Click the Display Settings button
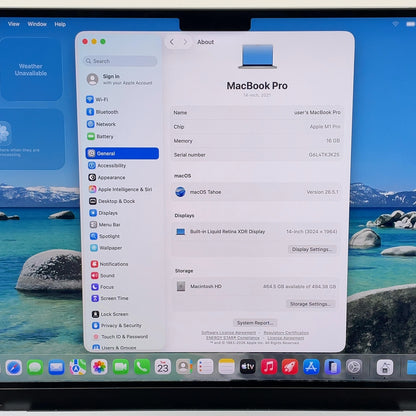Viewport: 416px width, 416px height. [312, 249]
